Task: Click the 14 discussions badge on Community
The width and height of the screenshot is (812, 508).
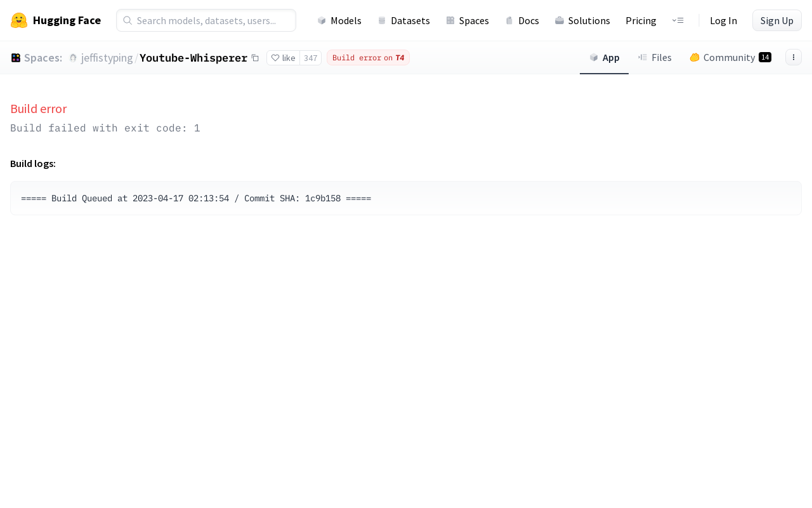Action: tap(765, 57)
